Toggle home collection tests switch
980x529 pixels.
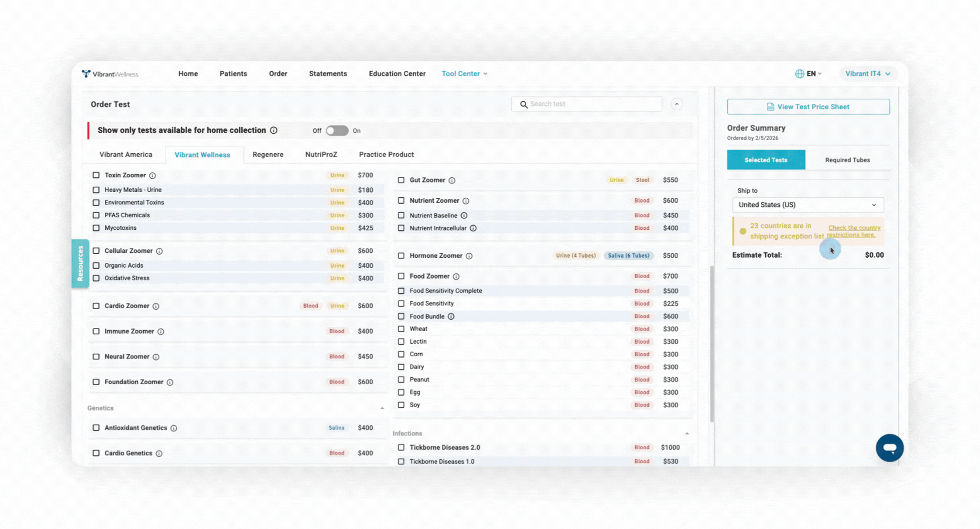point(337,131)
